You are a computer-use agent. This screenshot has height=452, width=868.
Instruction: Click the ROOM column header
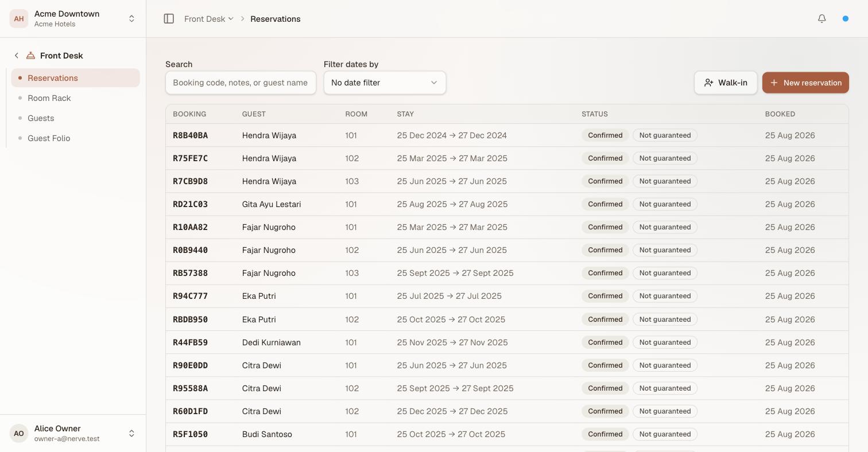pos(356,114)
